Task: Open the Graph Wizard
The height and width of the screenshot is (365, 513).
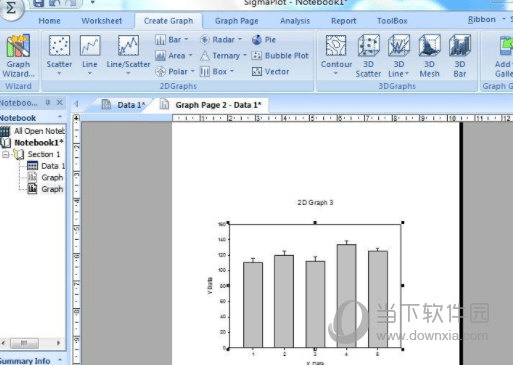Action: point(18,56)
